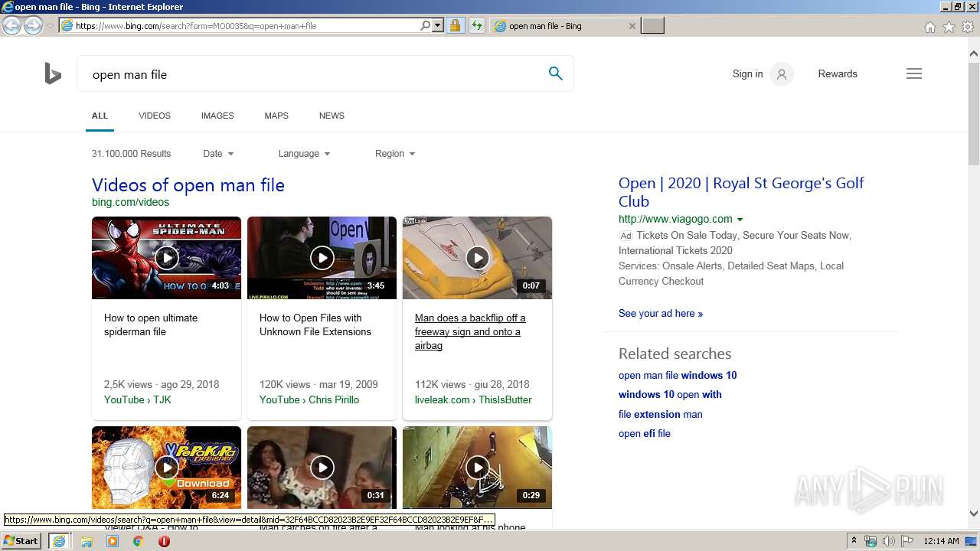This screenshot has width=980, height=551.
Task: Play the 0:29 man looking at phone video
Action: click(x=477, y=468)
